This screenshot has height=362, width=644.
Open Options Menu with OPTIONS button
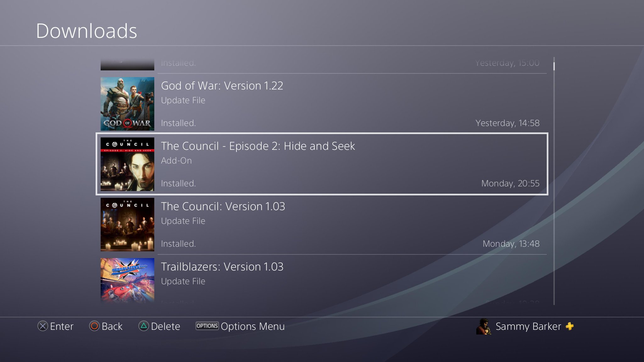[x=207, y=326]
